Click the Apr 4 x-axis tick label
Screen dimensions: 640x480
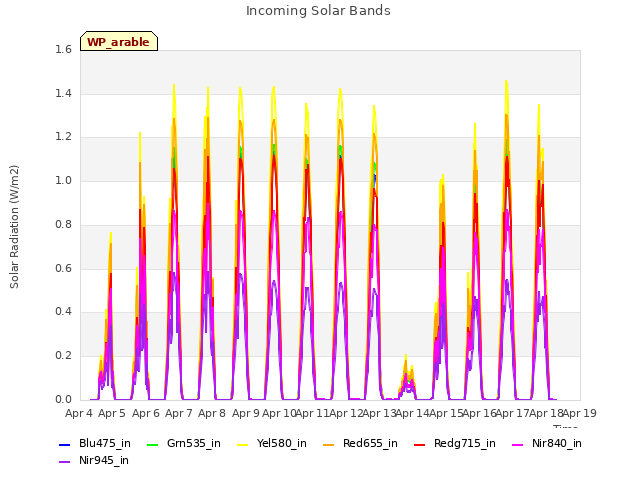79,413
